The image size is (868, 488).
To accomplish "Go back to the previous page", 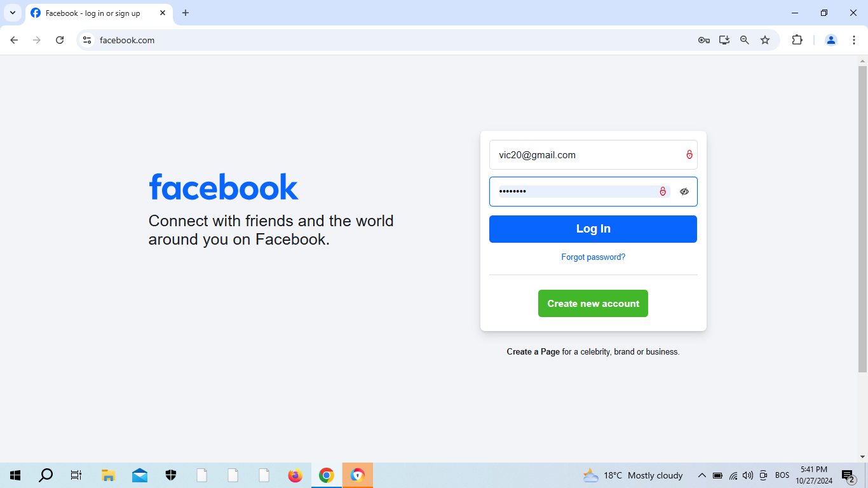I will tap(14, 40).
